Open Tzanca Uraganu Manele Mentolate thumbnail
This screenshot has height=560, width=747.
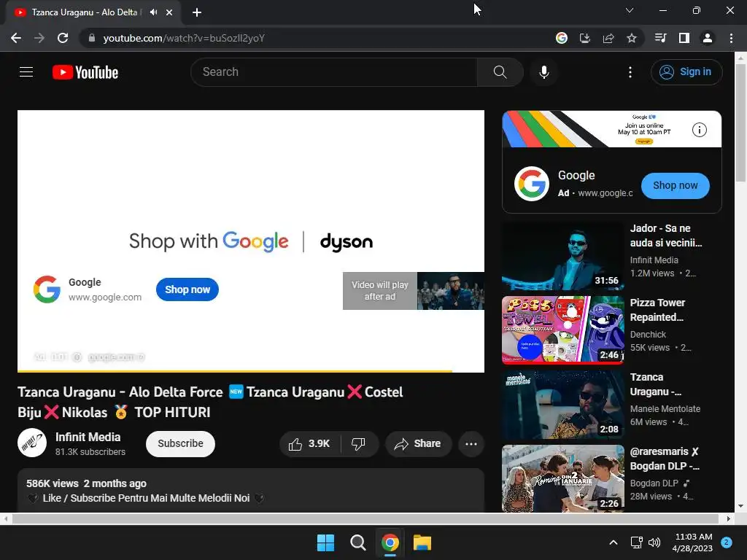[562, 405]
